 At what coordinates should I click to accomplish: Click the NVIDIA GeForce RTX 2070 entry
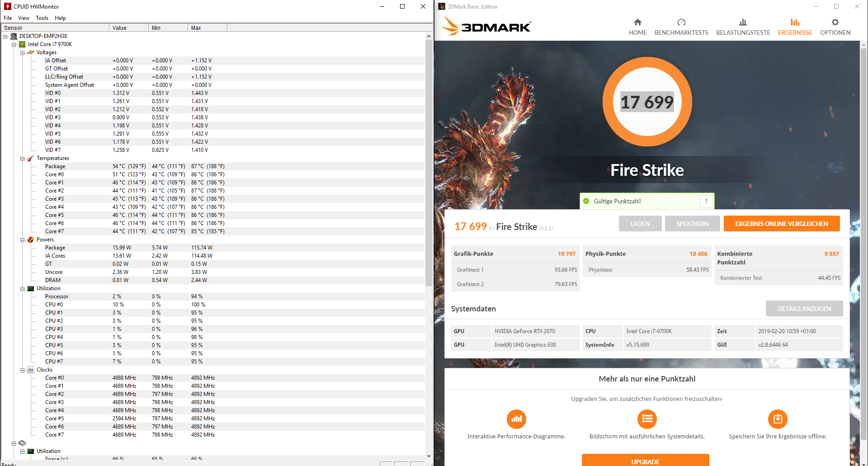(525, 331)
